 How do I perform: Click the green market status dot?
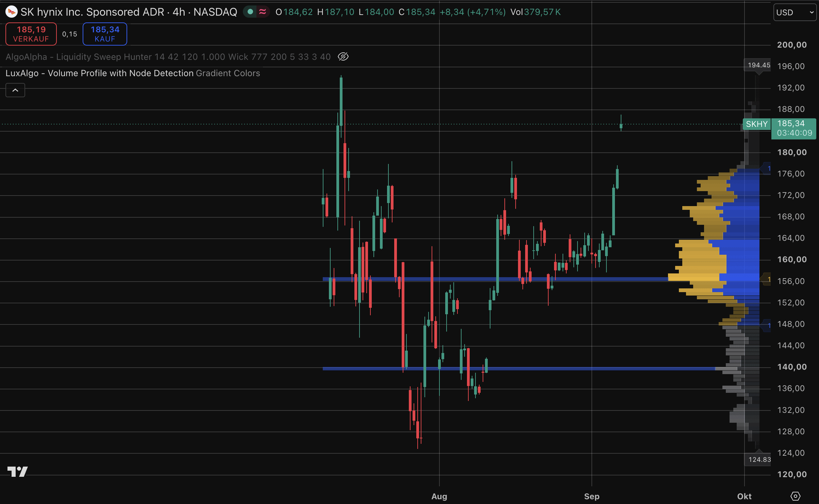[x=250, y=12]
